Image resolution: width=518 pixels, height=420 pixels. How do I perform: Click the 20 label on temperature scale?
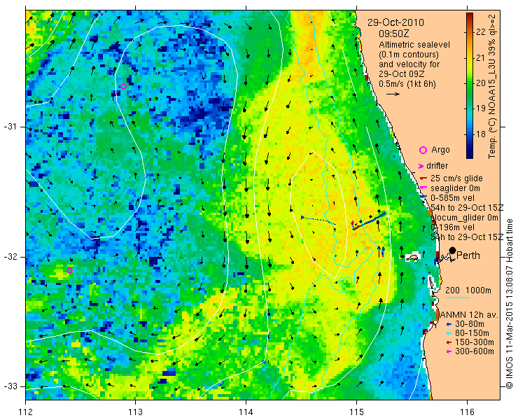(481, 83)
